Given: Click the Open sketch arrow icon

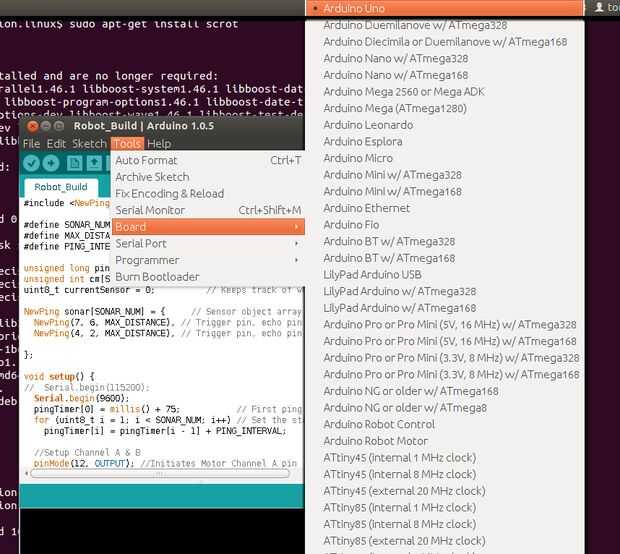Looking at the screenshot, I should coord(94,163).
